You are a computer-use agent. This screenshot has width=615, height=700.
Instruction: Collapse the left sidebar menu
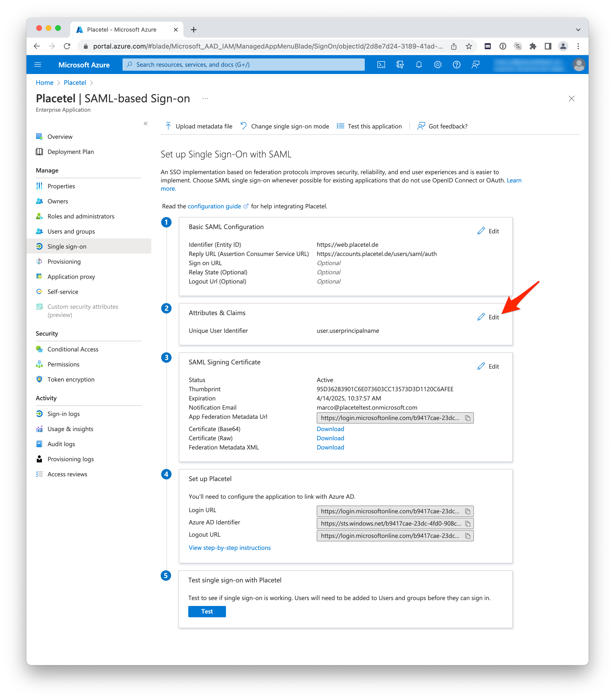tap(146, 124)
